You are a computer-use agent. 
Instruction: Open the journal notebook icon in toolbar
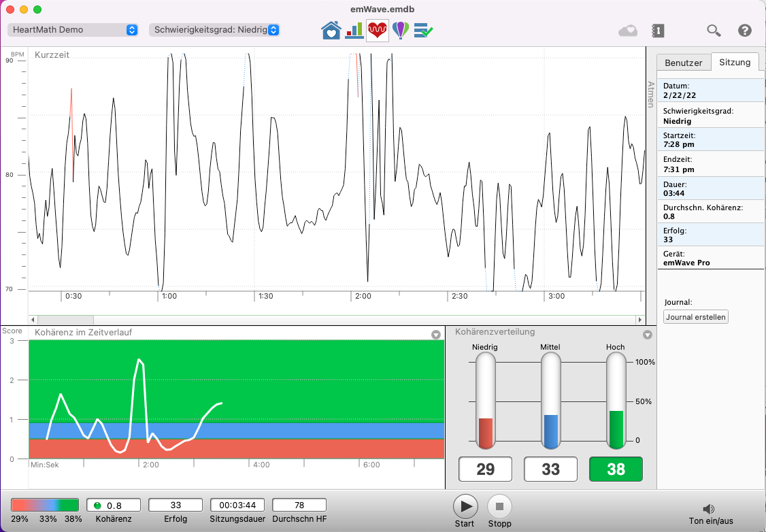(x=658, y=31)
